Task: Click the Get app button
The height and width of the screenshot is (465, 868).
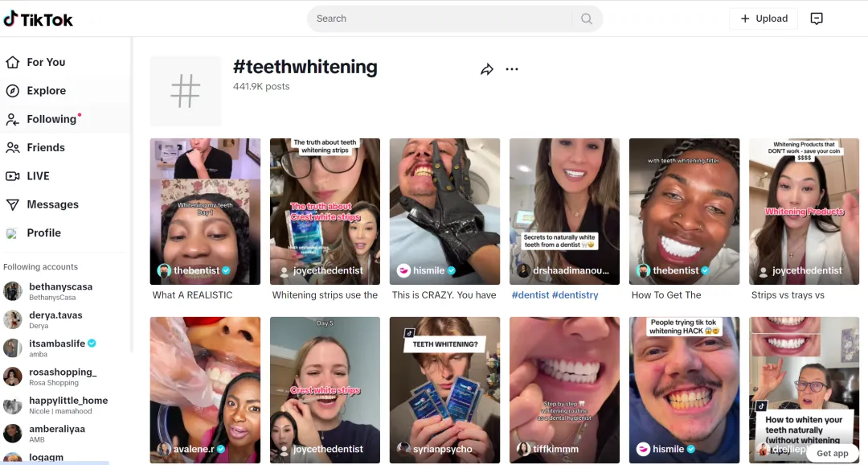Action: [833, 453]
